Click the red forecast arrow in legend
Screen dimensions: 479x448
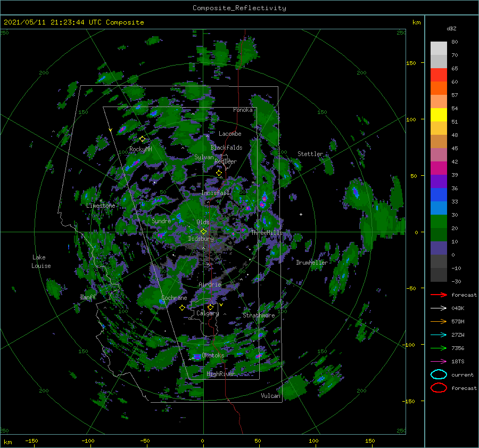[439, 295]
